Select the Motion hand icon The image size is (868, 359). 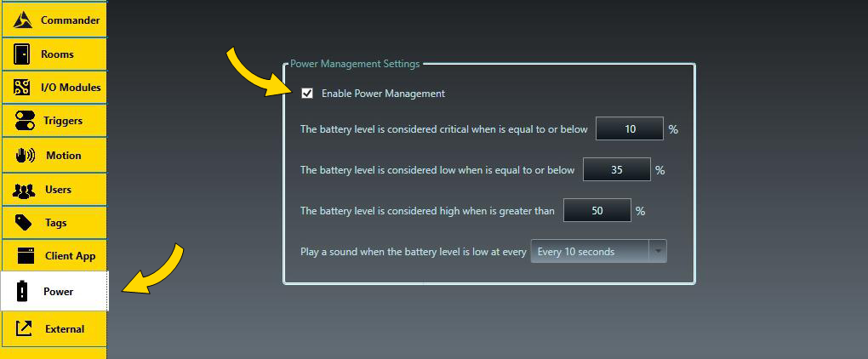tap(26, 156)
